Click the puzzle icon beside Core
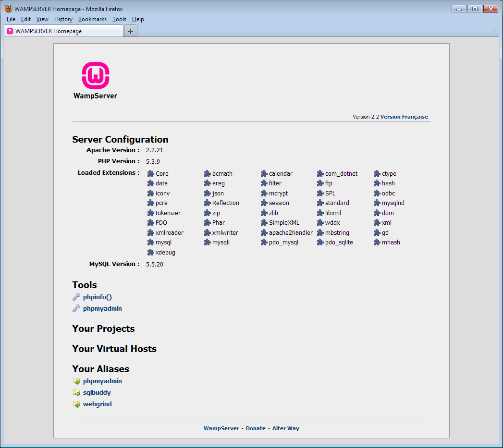Viewport: 503px width, 448px height. pos(150,173)
